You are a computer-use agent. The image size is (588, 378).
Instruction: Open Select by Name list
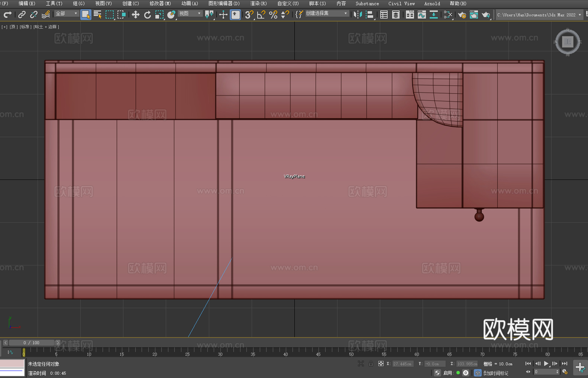(x=98, y=14)
